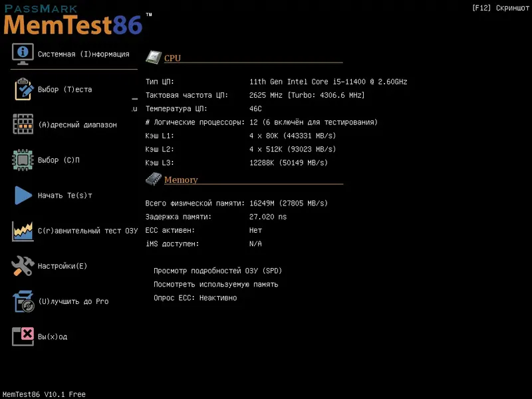Click clock speed value 2625 MHz
Viewport: 532px width, 399px height.
pyautogui.click(x=307, y=95)
